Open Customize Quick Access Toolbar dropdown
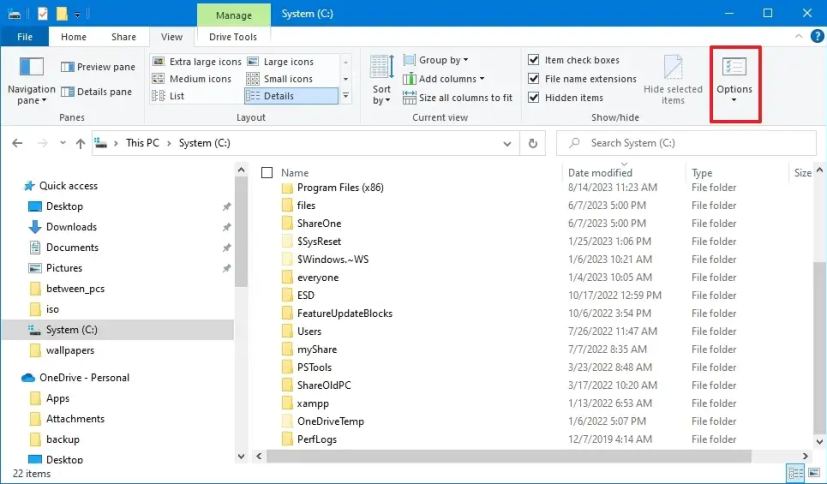 (x=77, y=15)
